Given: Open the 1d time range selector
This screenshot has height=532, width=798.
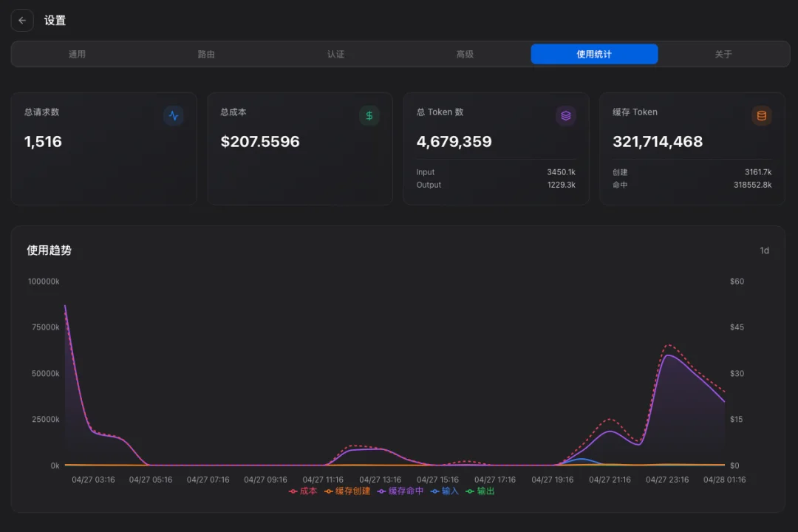Looking at the screenshot, I should [x=765, y=250].
